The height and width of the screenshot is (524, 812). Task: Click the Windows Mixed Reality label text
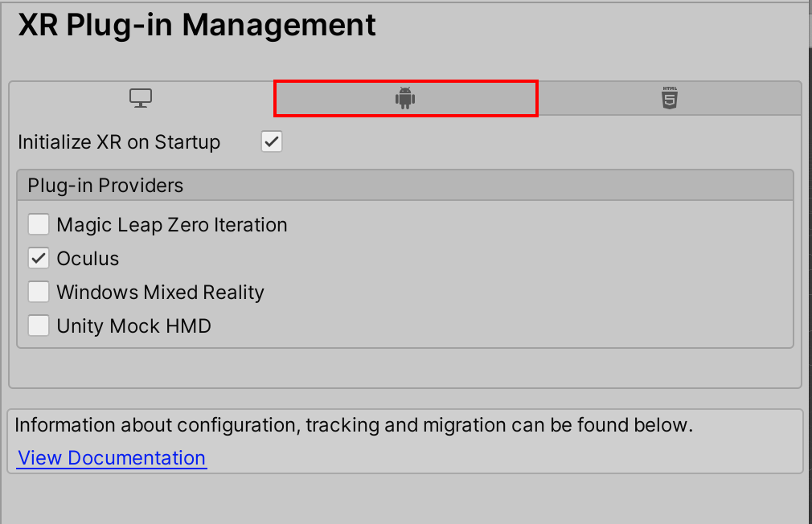click(x=160, y=293)
